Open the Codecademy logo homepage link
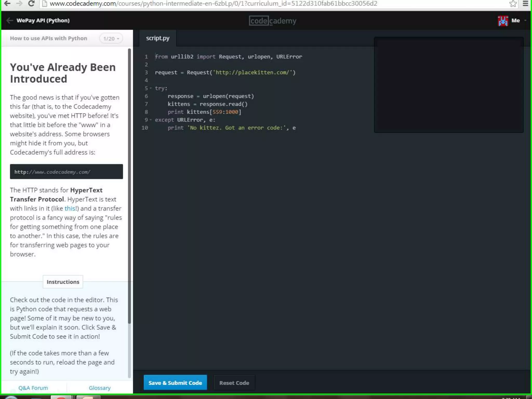The height and width of the screenshot is (399, 532). [x=272, y=21]
